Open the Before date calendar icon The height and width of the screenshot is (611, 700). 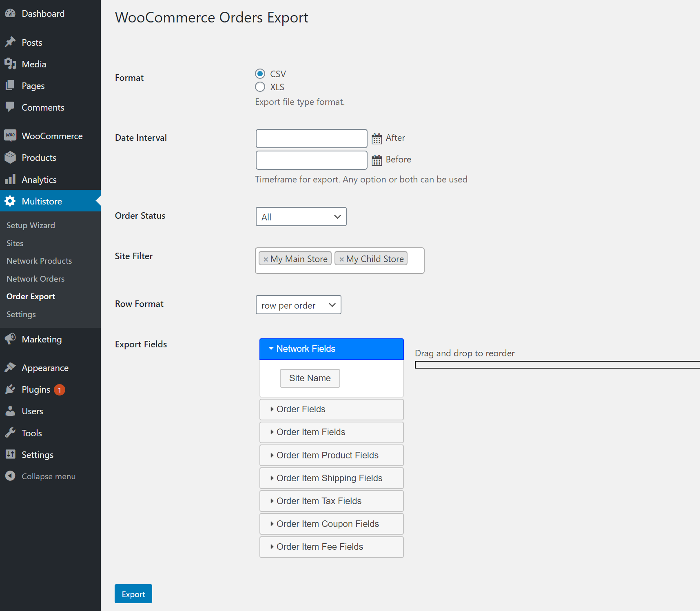pos(377,160)
